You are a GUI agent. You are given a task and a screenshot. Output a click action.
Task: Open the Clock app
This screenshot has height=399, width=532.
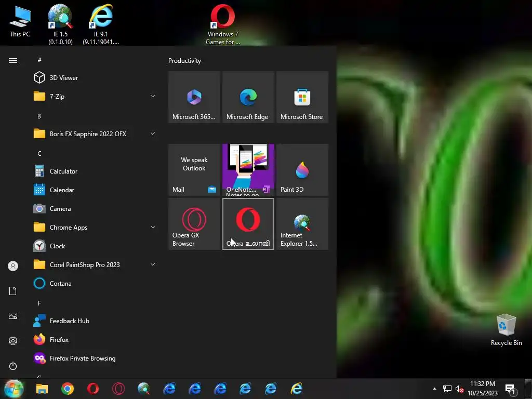tap(95, 246)
